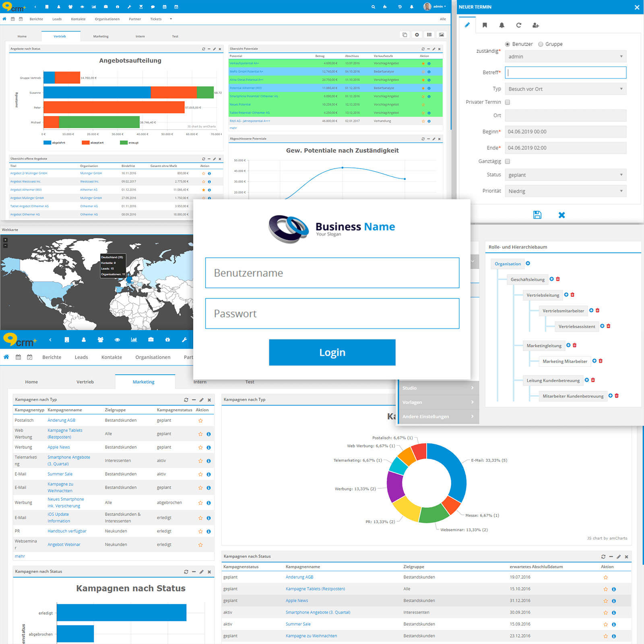This screenshot has height=644, width=644.
Task: Open Tickets in the top navigation
Action: click(156, 19)
